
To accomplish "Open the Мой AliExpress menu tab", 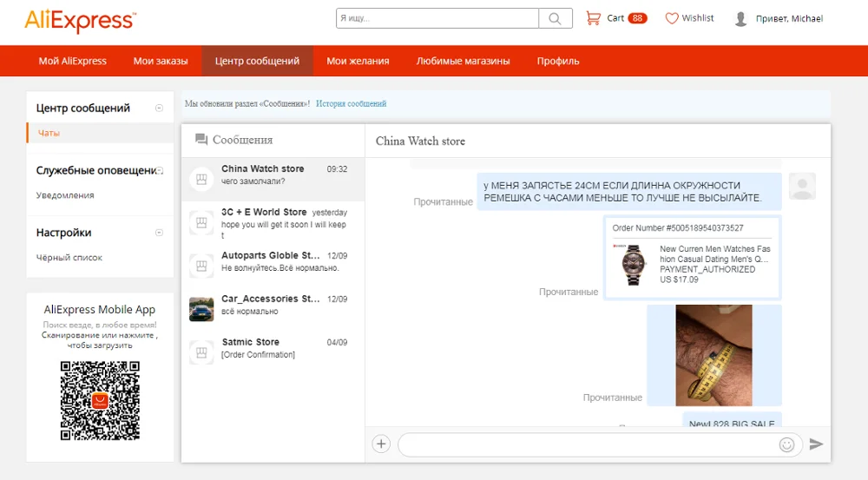I will 73,61.
